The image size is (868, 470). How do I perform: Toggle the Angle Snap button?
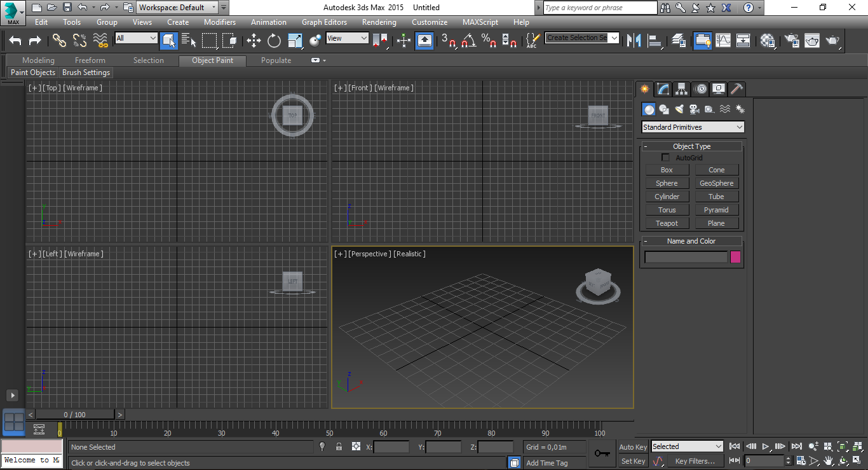pos(468,41)
